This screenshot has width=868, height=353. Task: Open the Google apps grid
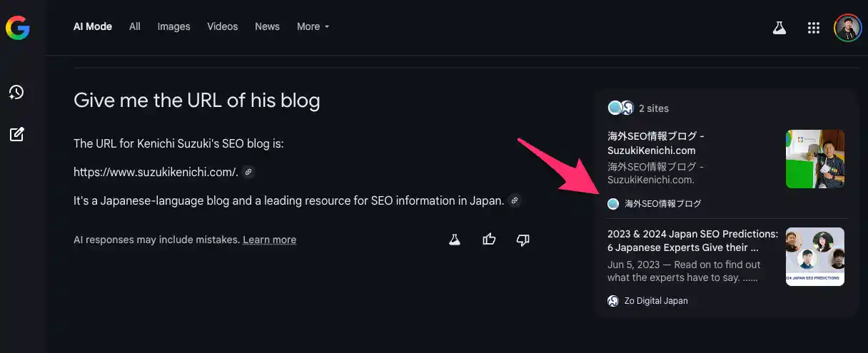tap(813, 28)
